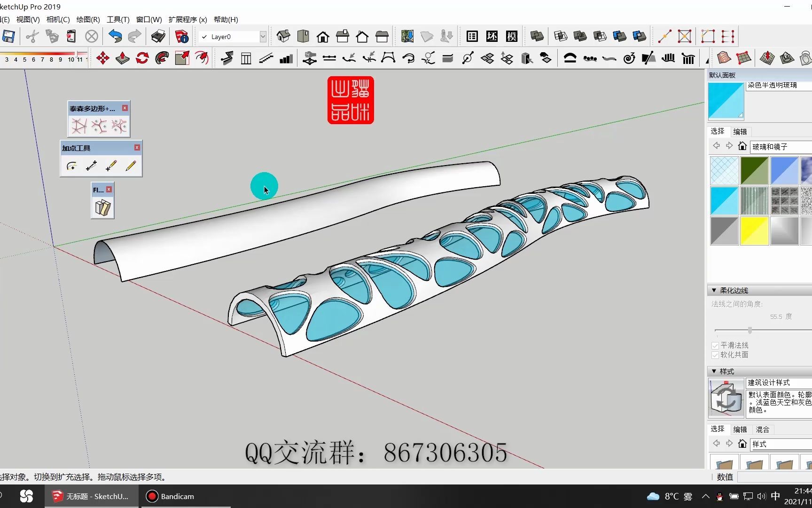Select the red Move tool
This screenshot has height=508, width=812.
pos(102,58)
